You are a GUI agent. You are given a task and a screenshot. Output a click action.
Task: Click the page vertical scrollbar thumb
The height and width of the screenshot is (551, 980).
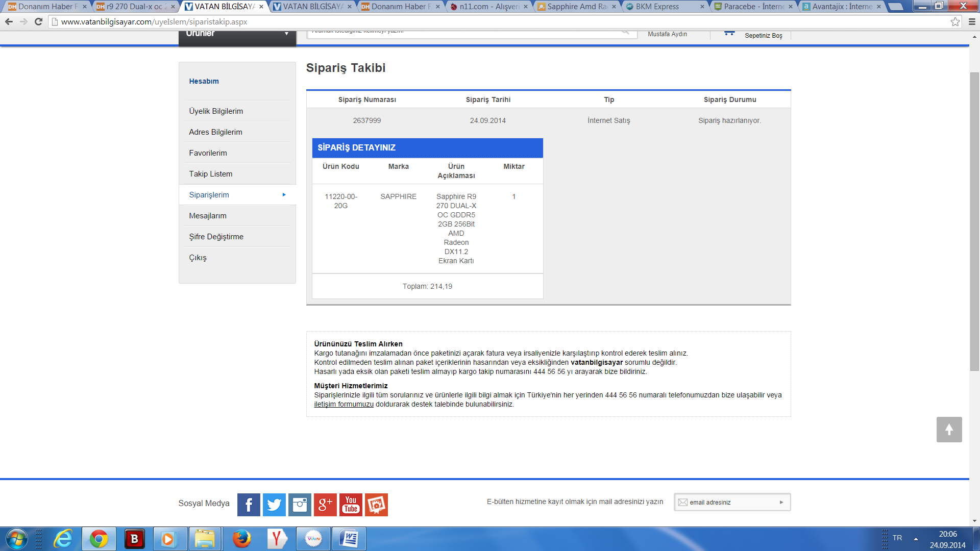(974, 221)
